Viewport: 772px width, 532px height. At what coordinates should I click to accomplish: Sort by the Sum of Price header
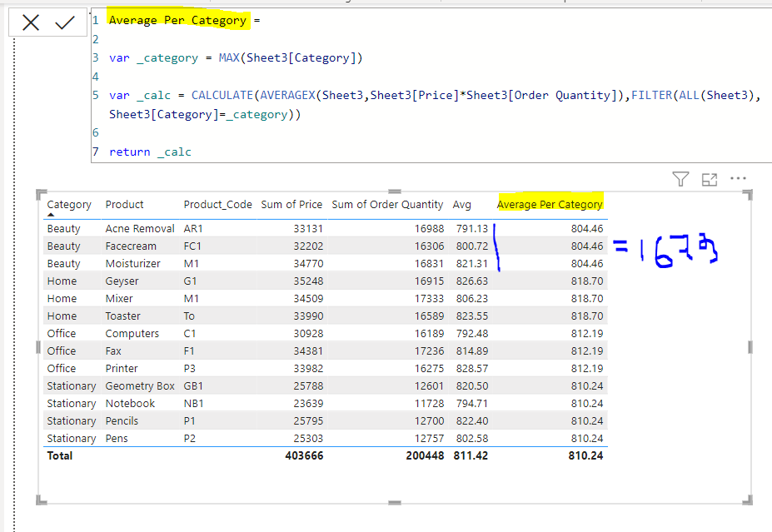pos(291,204)
